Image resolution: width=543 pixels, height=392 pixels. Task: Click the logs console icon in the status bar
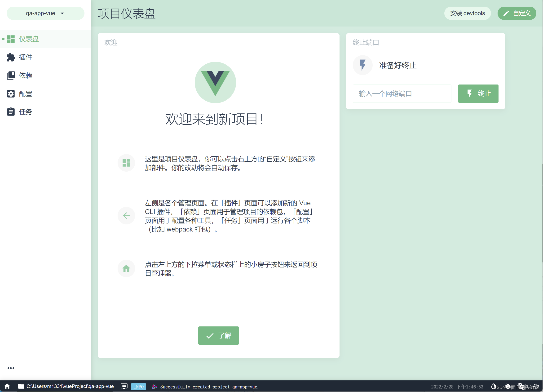tap(124, 386)
